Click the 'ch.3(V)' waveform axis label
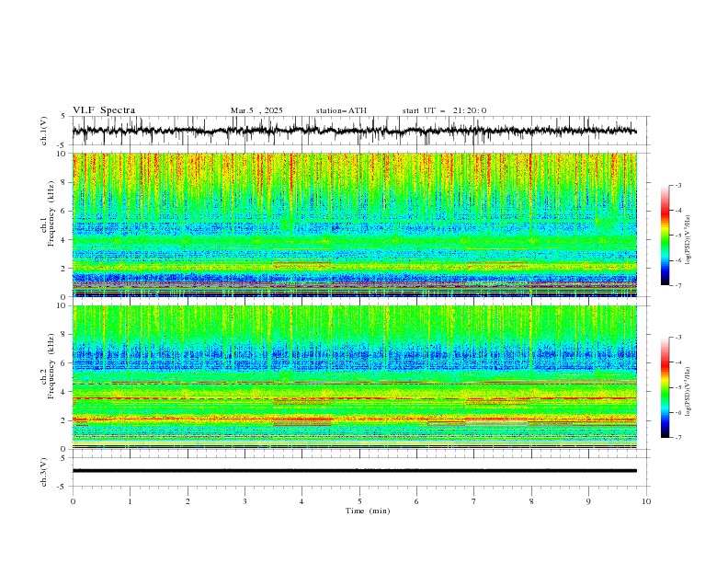Screen dimensions: 728x563 coord(44,472)
